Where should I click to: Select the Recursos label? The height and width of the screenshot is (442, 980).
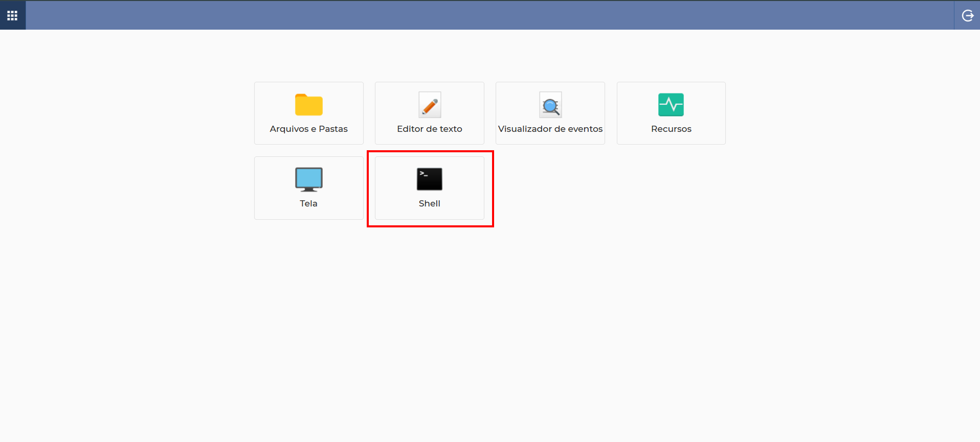click(671, 129)
